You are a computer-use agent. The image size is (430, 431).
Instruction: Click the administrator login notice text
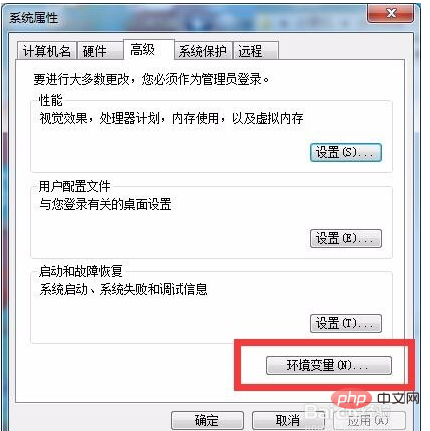pyautogui.click(x=151, y=79)
